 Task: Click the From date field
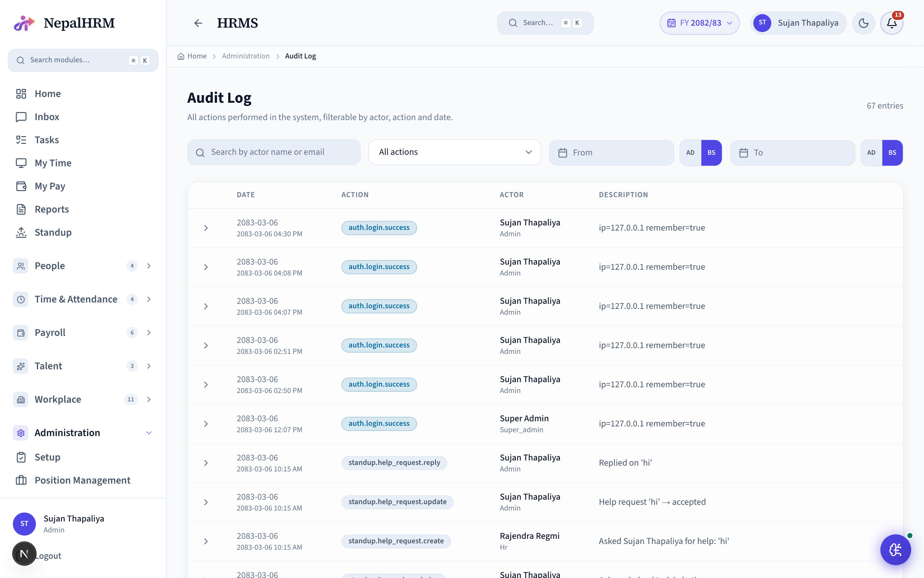pos(611,153)
